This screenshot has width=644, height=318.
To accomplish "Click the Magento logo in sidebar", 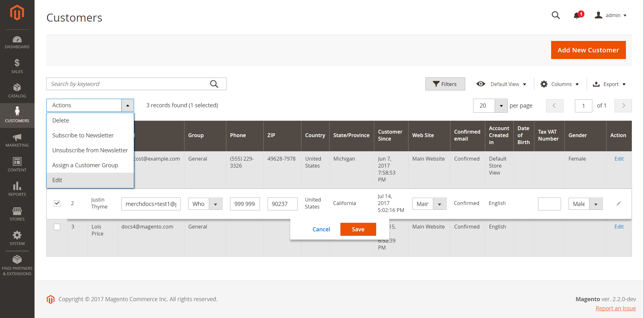I will [17, 13].
